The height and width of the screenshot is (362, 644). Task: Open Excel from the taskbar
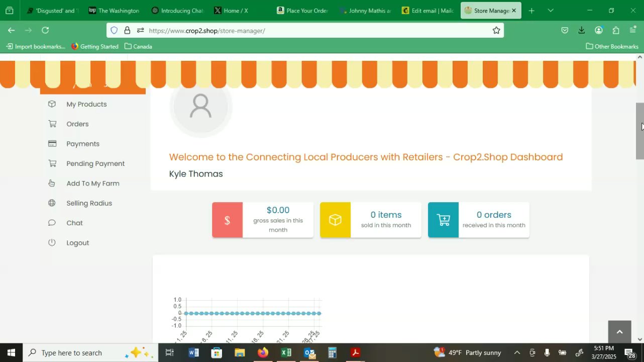pyautogui.click(x=286, y=352)
